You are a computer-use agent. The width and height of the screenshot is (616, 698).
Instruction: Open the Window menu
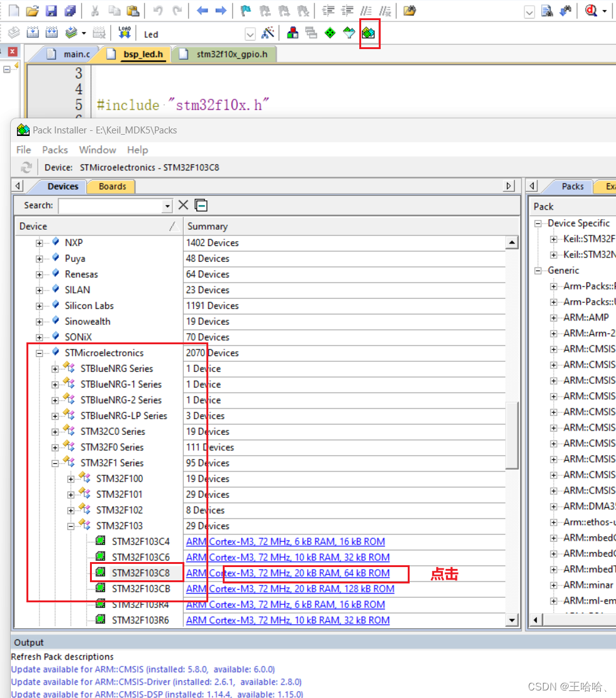coord(98,150)
